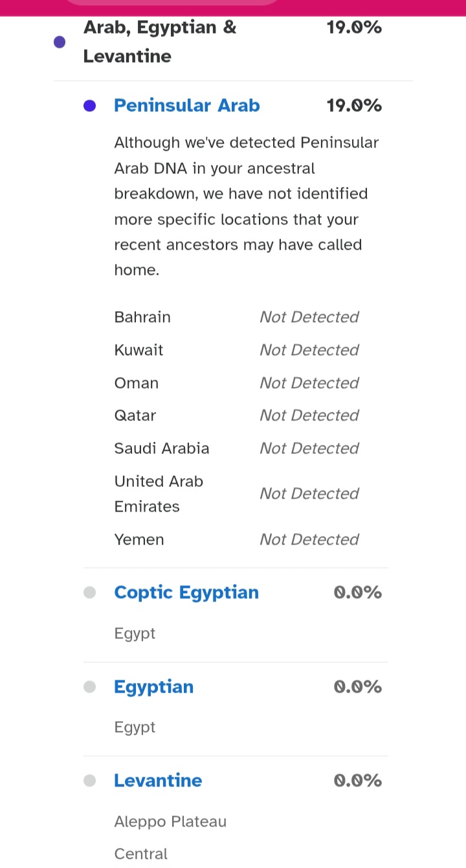
Task: Click the blue dot next to Peninsular Arab
Action: (90, 106)
